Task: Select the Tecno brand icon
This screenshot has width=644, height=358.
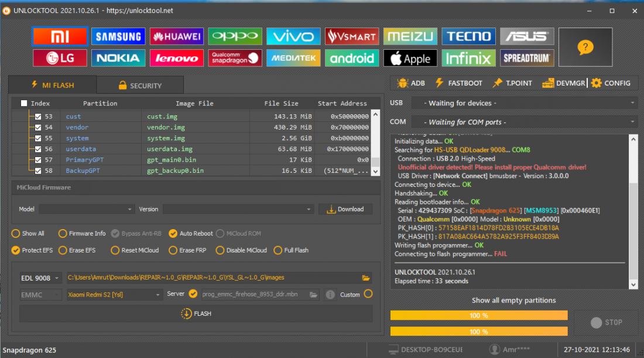Action: 468,36
